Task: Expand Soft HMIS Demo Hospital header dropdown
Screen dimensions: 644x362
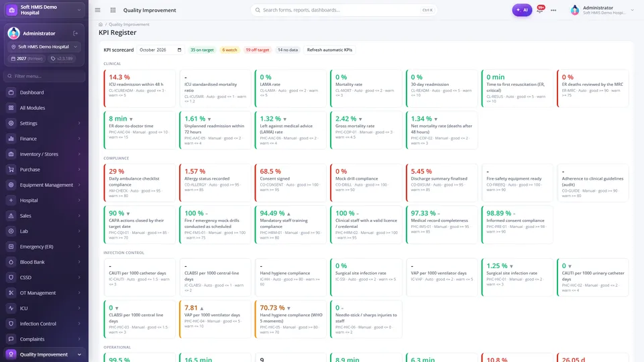Action: [79, 10]
